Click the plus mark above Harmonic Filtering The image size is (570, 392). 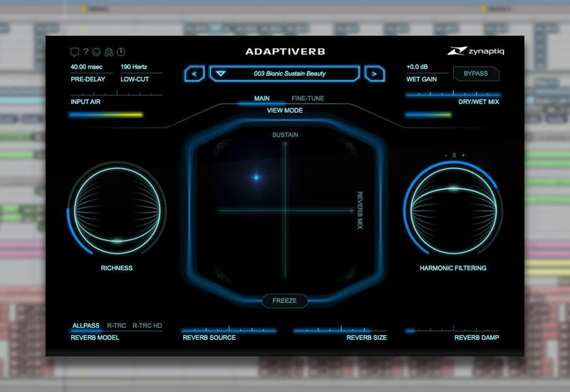point(463,155)
